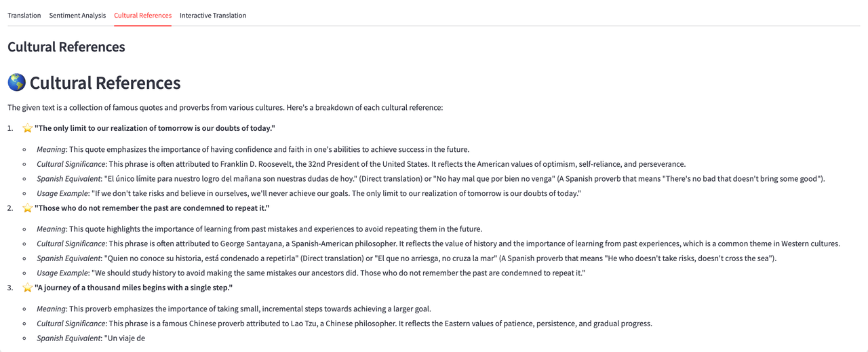The height and width of the screenshot is (352, 868).
Task: Click "Usage Example" label about studying history
Action: click(x=62, y=273)
